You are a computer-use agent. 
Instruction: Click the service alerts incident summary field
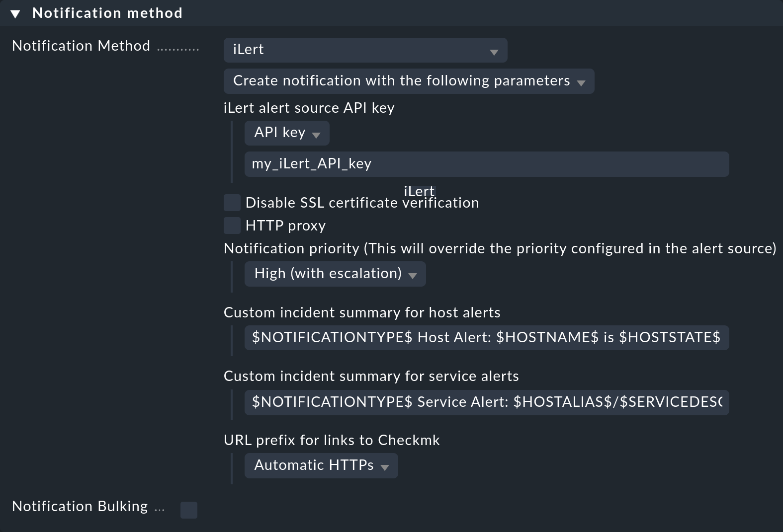487,402
